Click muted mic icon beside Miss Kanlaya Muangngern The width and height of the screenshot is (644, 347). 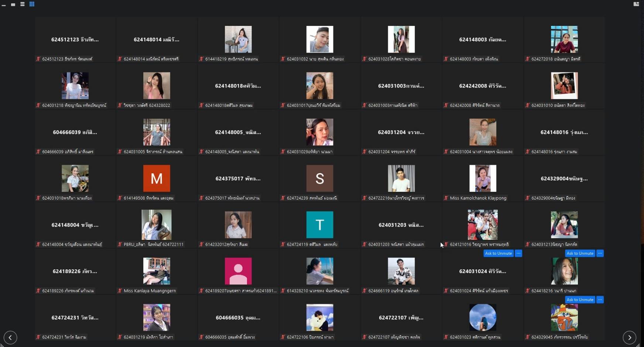120,291
